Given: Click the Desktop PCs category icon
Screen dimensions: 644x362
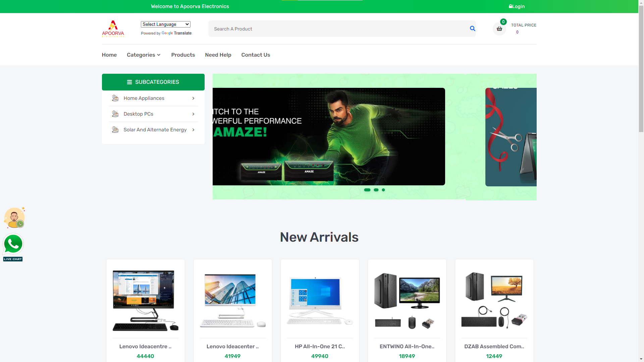Looking at the screenshot, I should [x=115, y=114].
